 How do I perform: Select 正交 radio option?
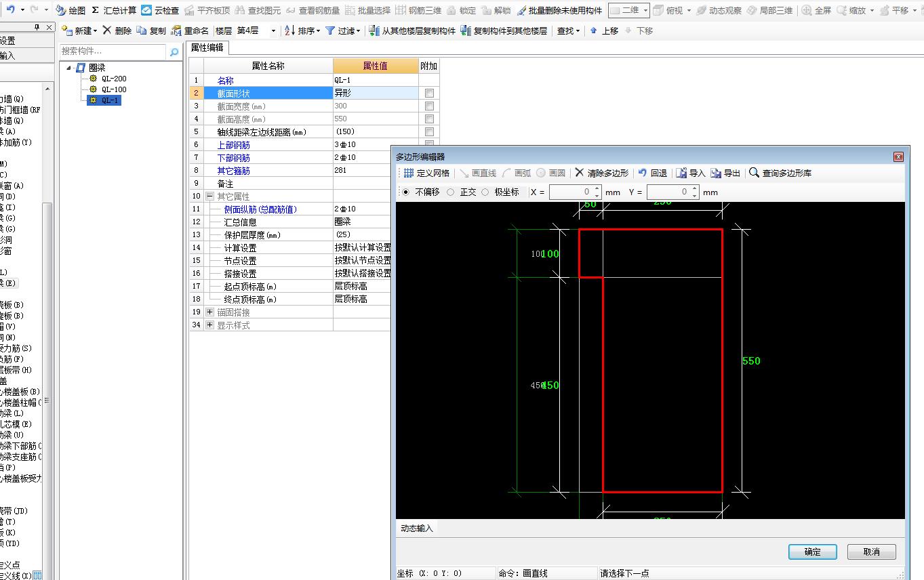(451, 192)
